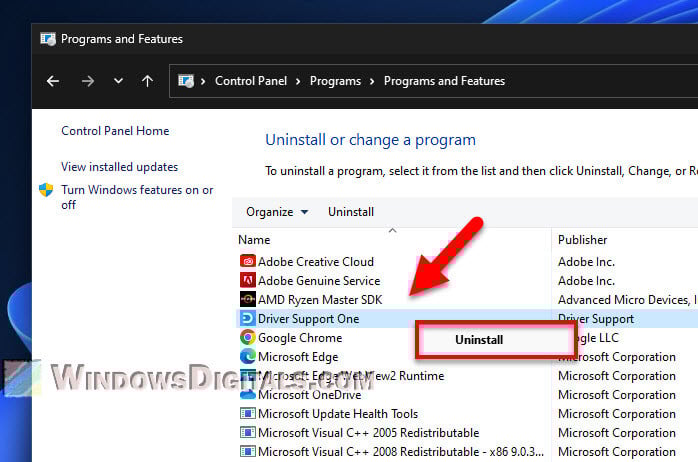Screen dimensions: 698x462
Task: Go up one level arrow
Action: (x=147, y=81)
